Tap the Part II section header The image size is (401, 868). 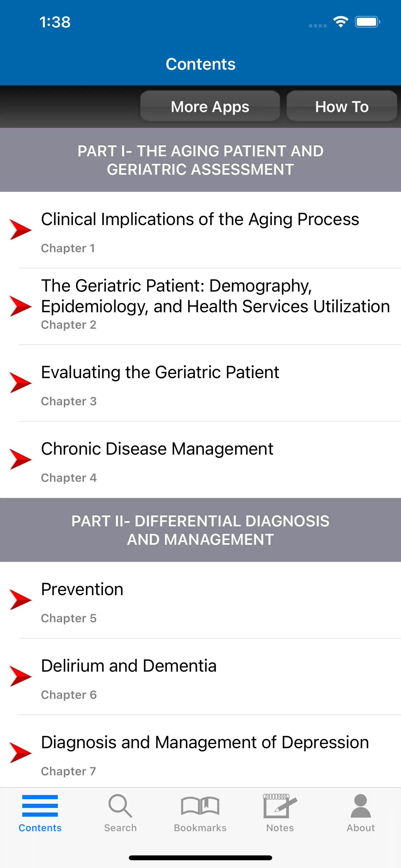coord(200,530)
